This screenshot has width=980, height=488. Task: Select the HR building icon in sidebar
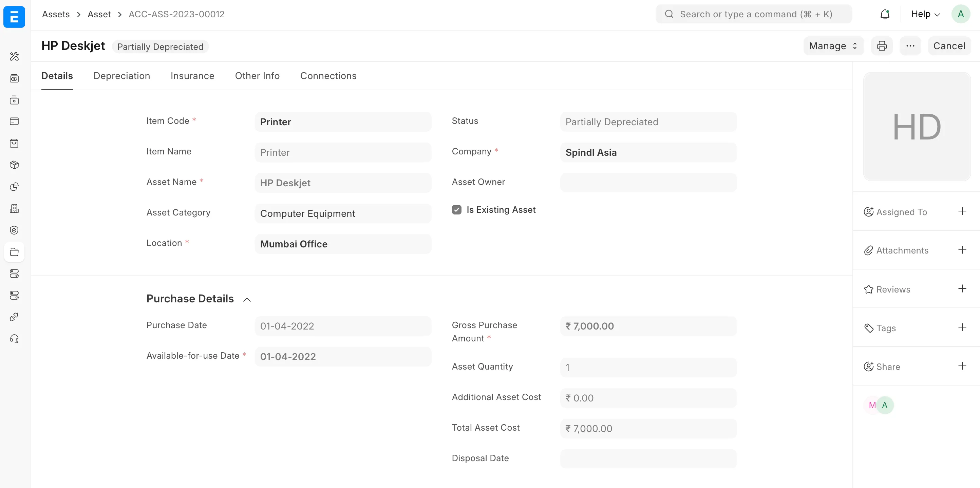point(14,208)
